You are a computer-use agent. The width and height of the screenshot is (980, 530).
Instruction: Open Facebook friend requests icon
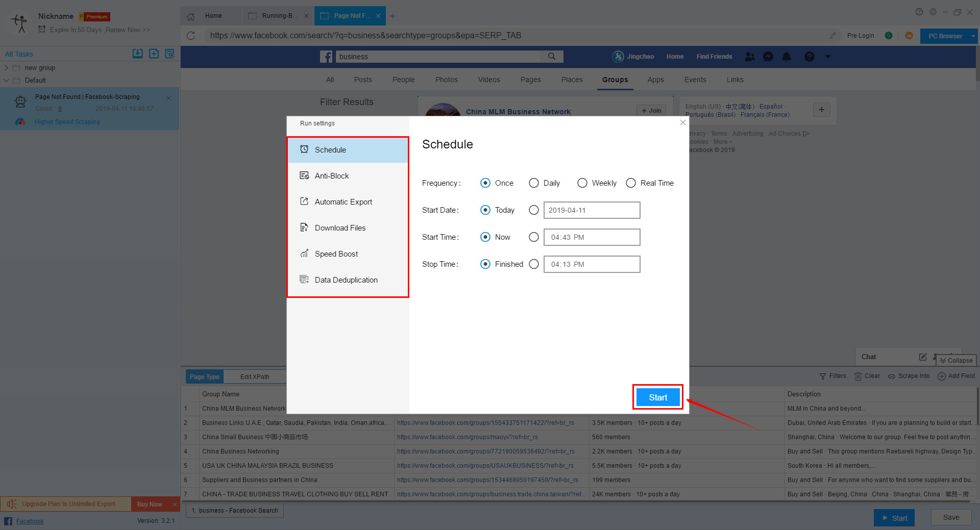point(749,57)
